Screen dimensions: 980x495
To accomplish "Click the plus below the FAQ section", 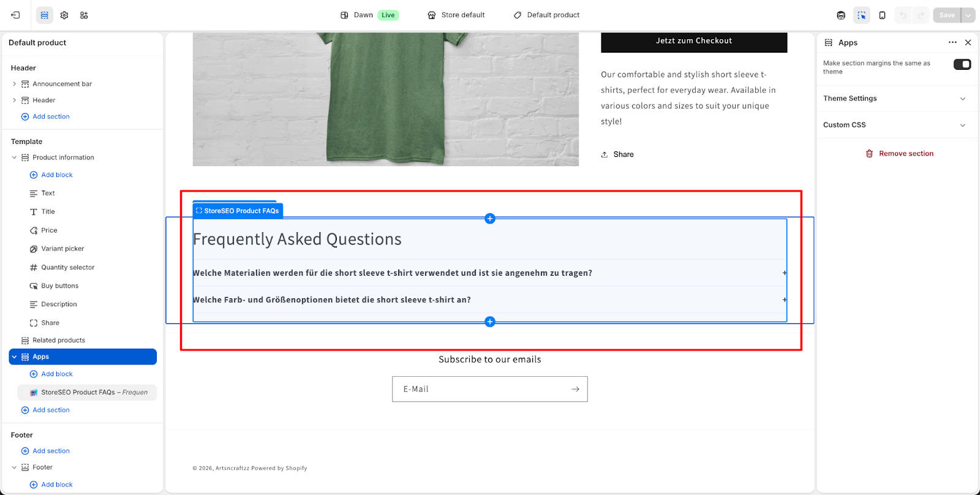I will [490, 322].
